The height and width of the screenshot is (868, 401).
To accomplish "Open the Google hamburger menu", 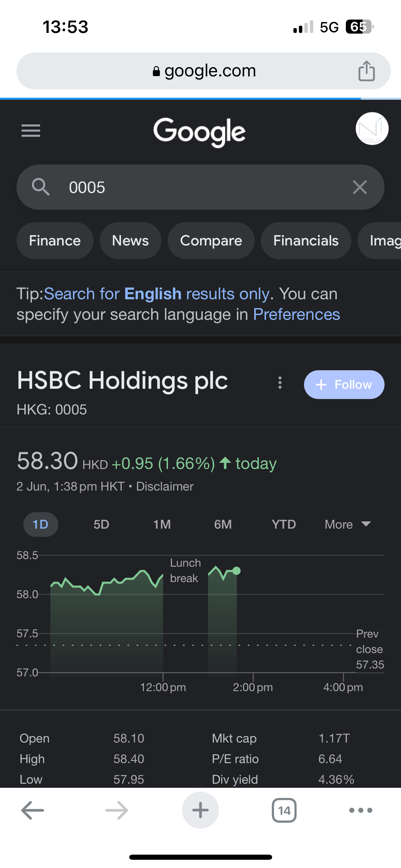I will pyautogui.click(x=31, y=131).
